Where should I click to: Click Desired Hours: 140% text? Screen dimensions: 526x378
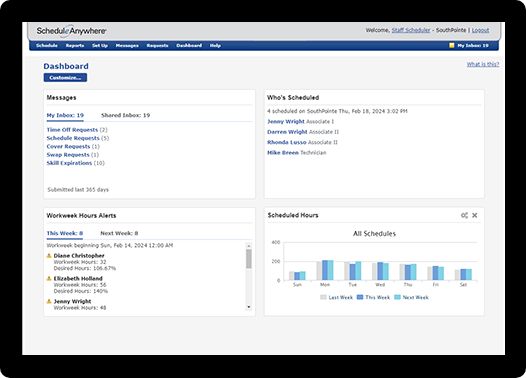pyautogui.click(x=81, y=291)
